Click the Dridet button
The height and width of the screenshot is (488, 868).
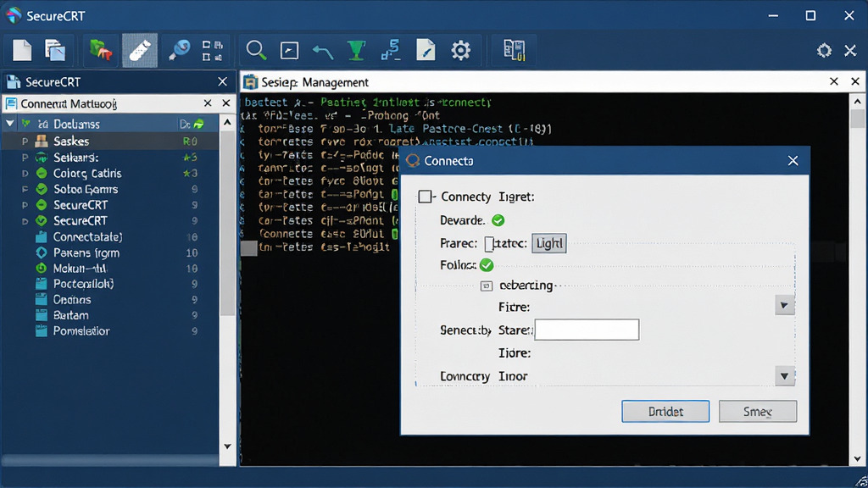665,412
